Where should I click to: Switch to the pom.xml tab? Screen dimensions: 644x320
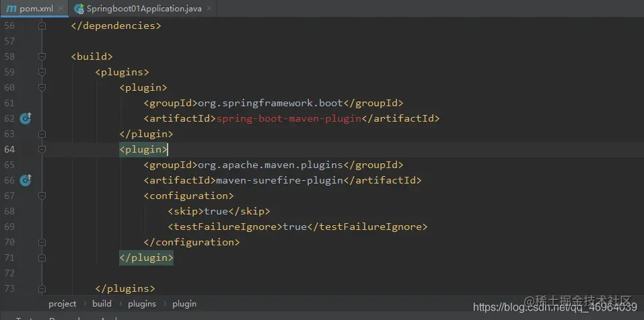click(x=34, y=8)
